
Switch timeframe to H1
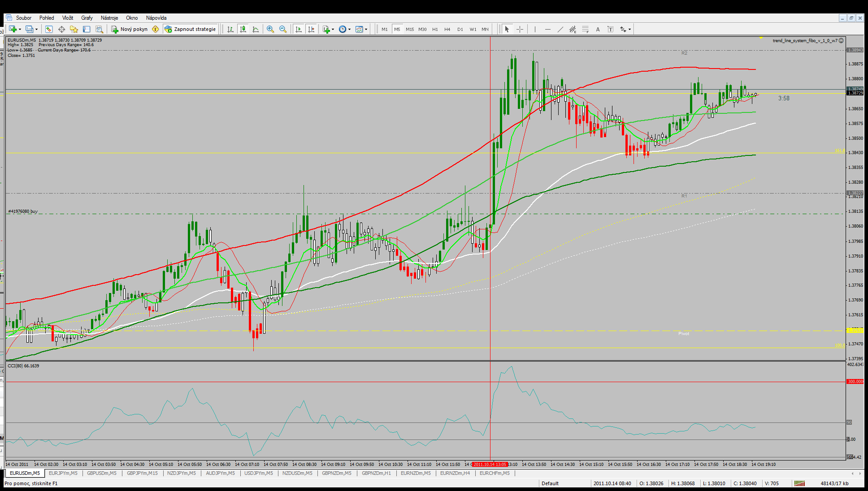[x=435, y=29]
